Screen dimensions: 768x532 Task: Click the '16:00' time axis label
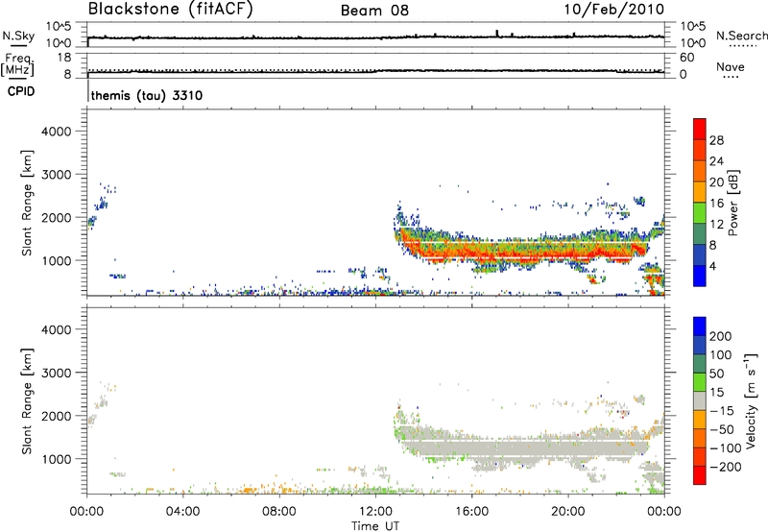[x=471, y=512]
